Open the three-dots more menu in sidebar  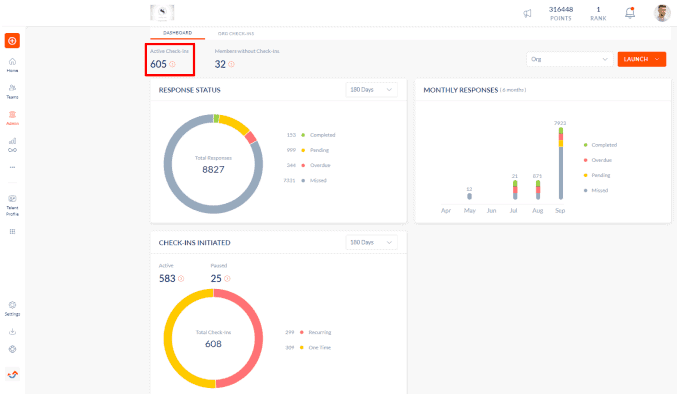[12, 167]
